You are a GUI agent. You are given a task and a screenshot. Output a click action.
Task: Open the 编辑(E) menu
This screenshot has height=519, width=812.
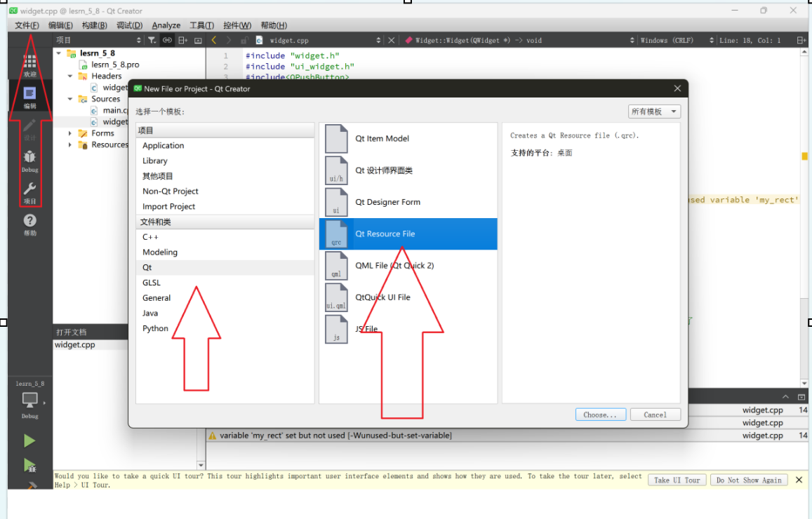point(60,25)
